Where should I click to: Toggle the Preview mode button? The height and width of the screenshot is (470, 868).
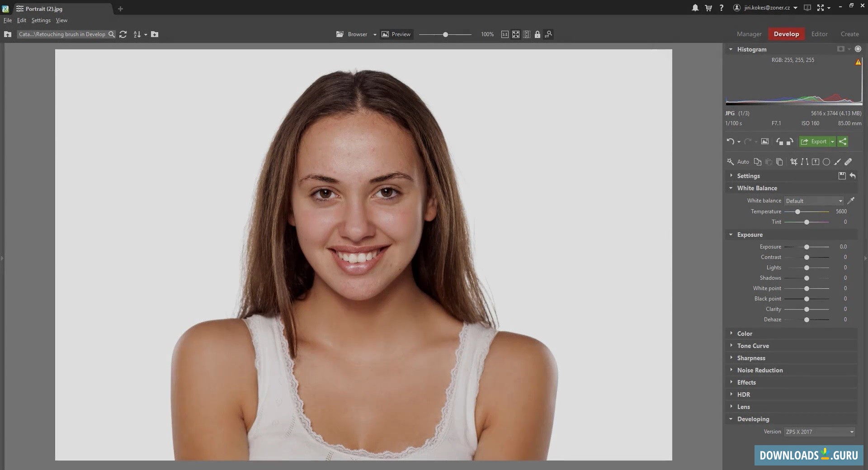coord(396,34)
